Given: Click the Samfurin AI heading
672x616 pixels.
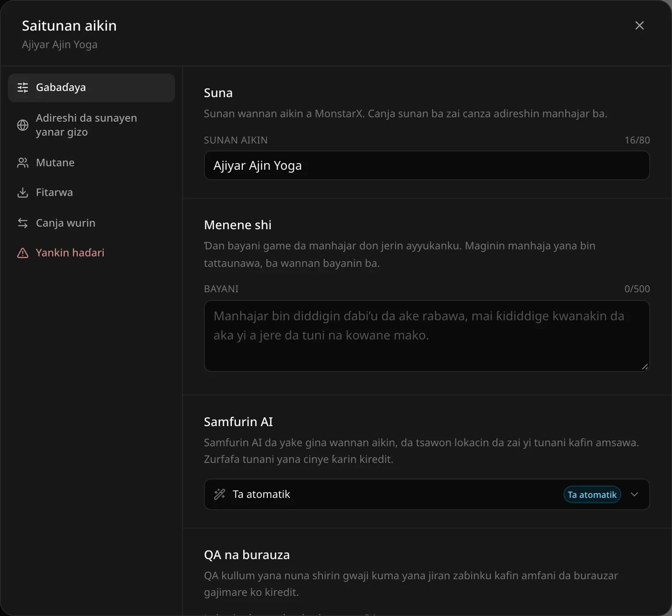Looking at the screenshot, I should [x=238, y=422].
